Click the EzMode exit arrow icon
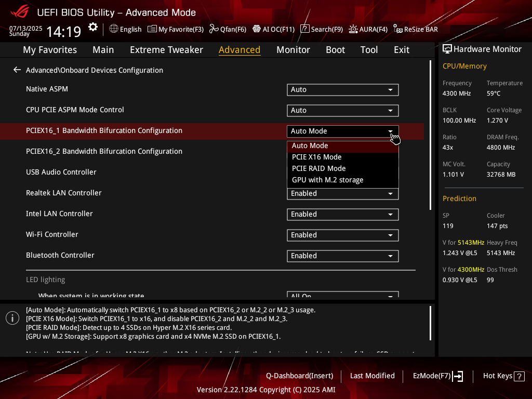The height and width of the screenshot is (399, 532). [458, 376]
